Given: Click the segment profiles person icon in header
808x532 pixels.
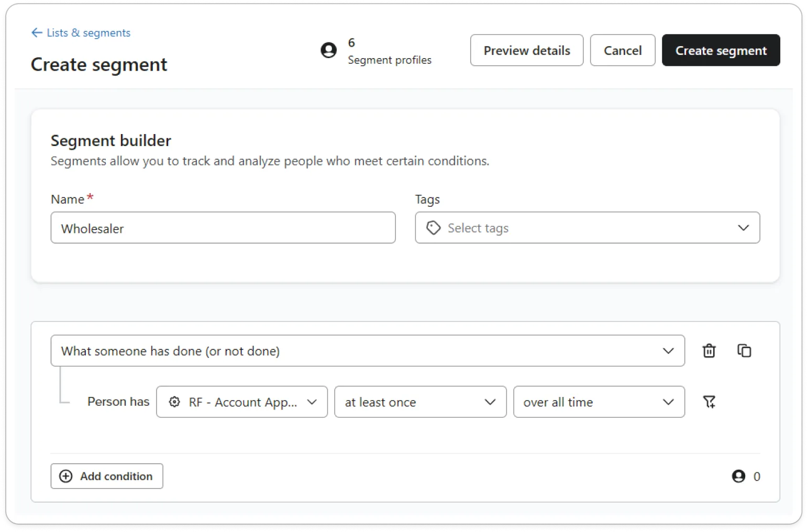Looking at the screenshot, I should 328,50.
